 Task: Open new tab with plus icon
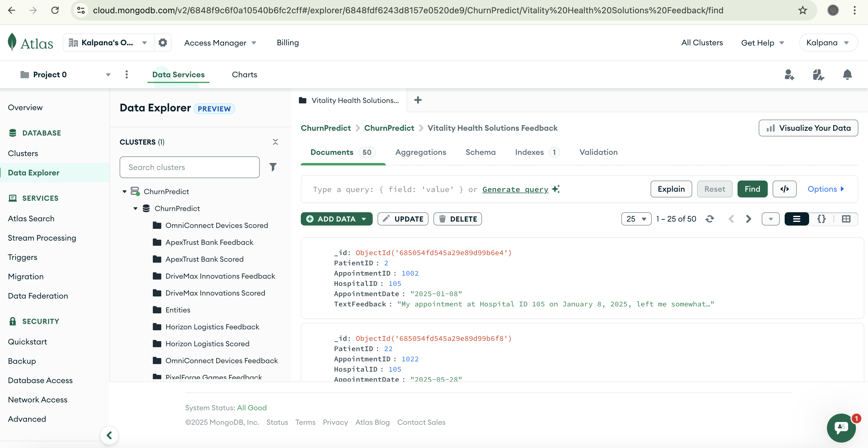(418, 100)
